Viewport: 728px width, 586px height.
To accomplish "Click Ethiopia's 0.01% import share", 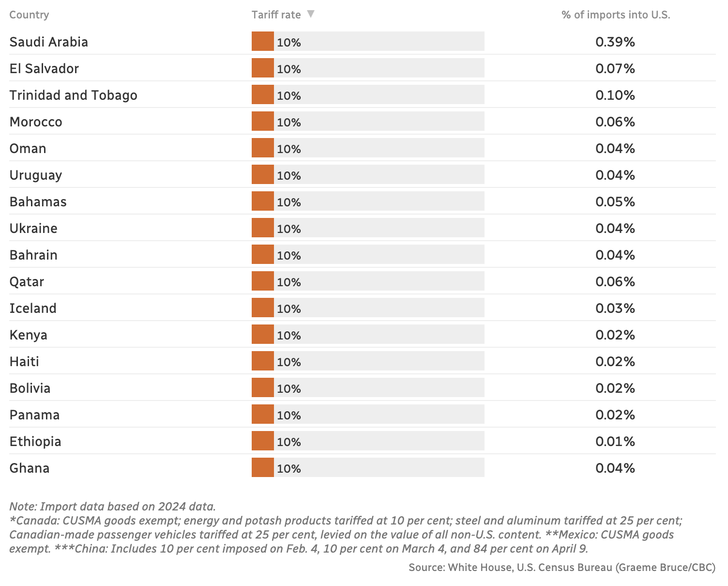I will point(615,442).
